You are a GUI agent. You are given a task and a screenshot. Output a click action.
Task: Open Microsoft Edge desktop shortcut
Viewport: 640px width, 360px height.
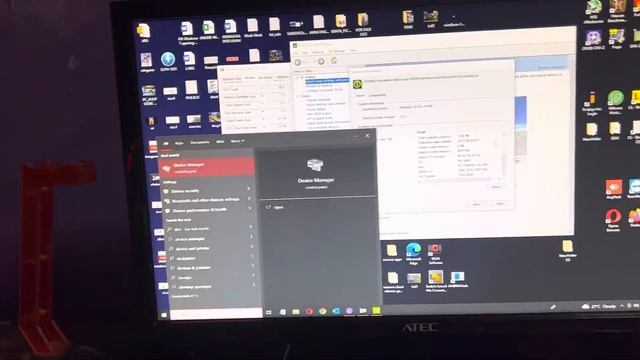pyautogui.click(x=413, y=253)
